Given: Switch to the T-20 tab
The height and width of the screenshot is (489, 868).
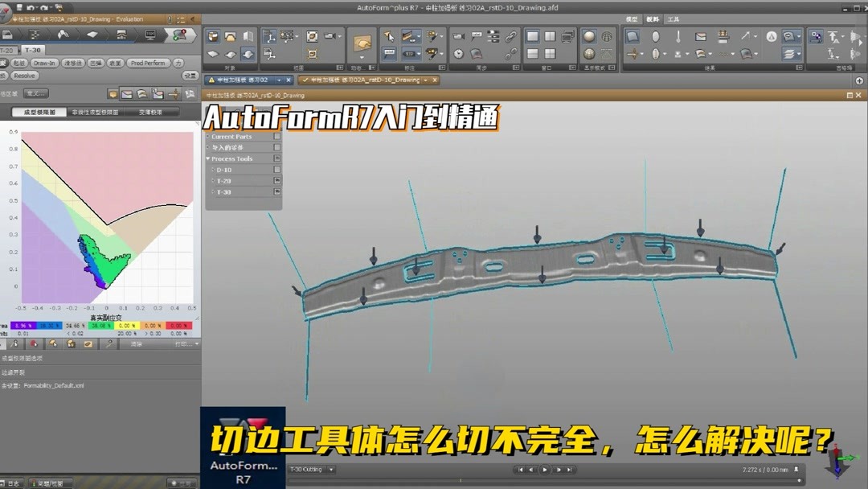Looking at the screenshot, I should coord(8,49).
